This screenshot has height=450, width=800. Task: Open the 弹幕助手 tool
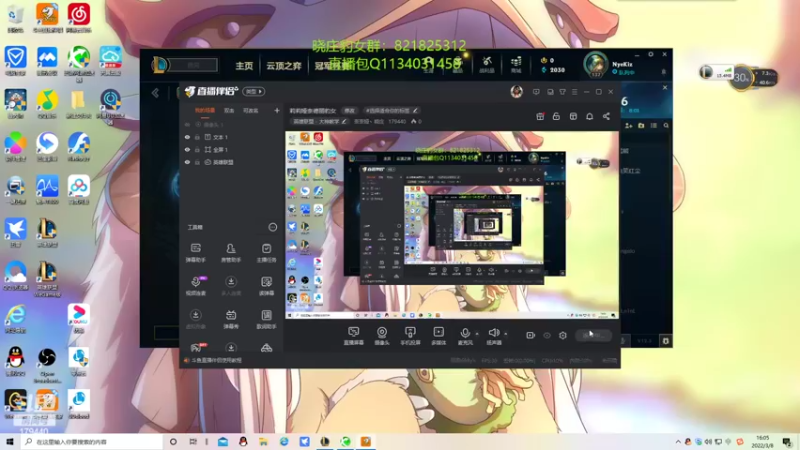[195, 253]
